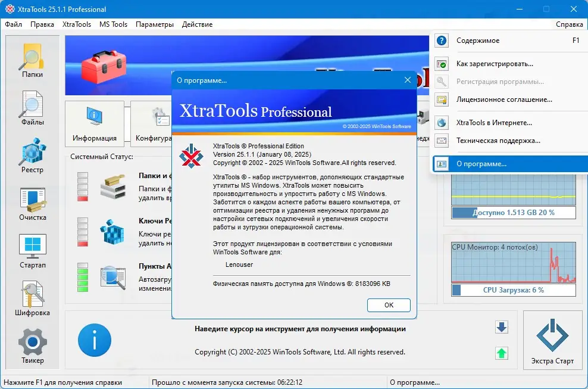
Task: Click the Папки и файлы drive icon
Action: tap(112, 186)
